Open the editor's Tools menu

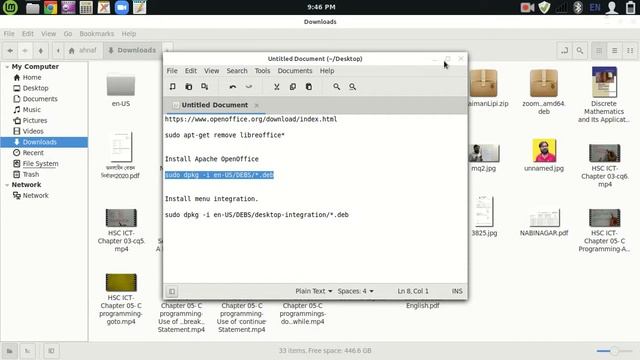262,71
